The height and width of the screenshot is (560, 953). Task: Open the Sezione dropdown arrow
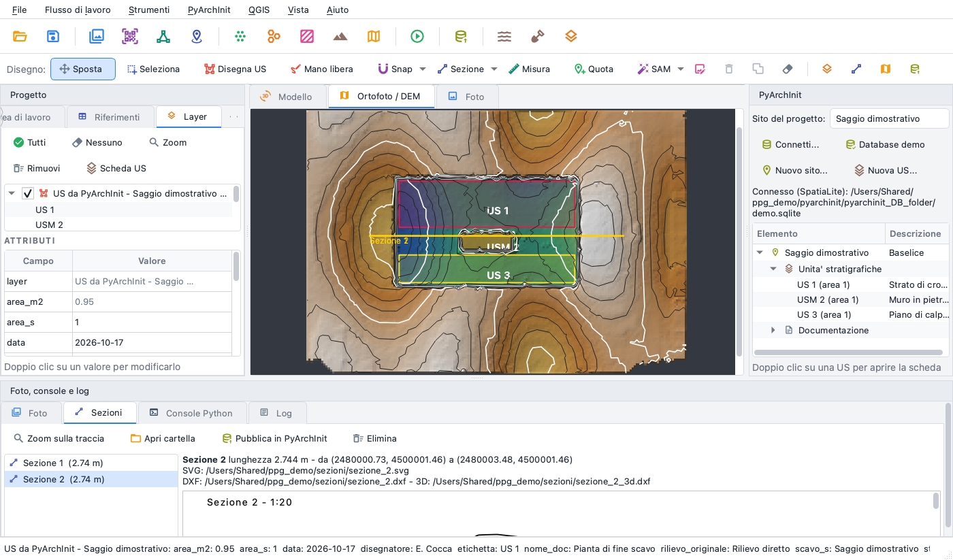click(x=494, y=69)
